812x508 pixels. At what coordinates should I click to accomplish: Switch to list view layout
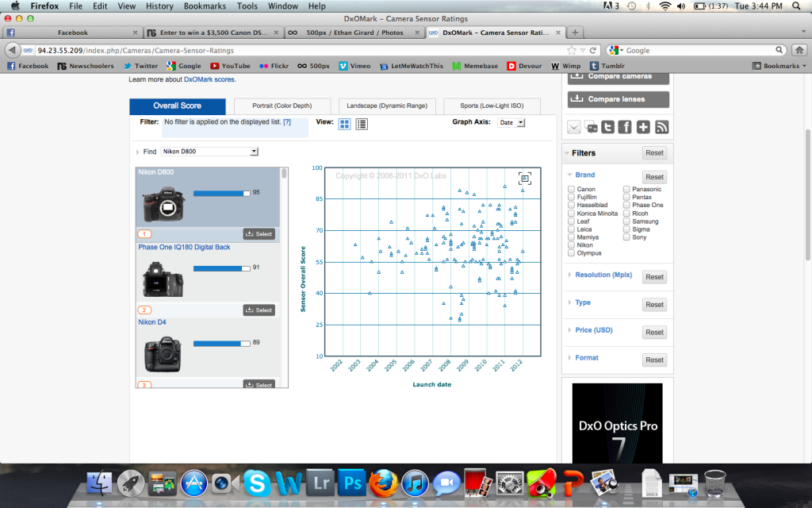(x=361, y=124)
